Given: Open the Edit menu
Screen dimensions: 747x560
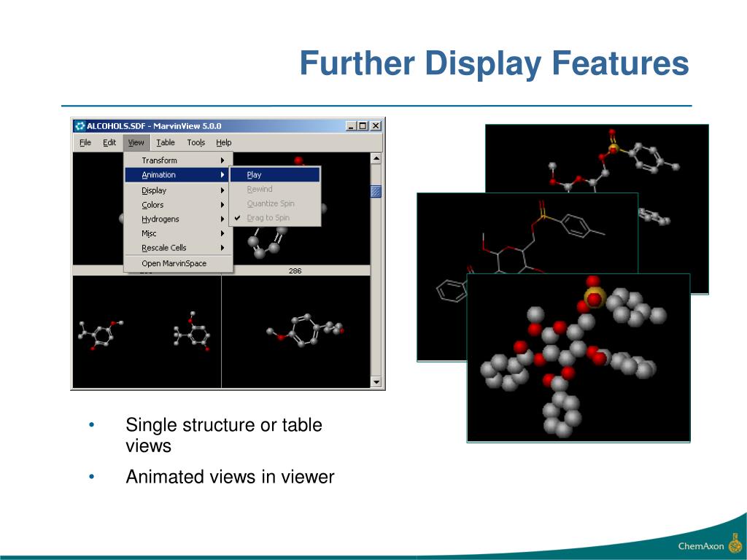Looking at the screenshot, I should (109, 142).
